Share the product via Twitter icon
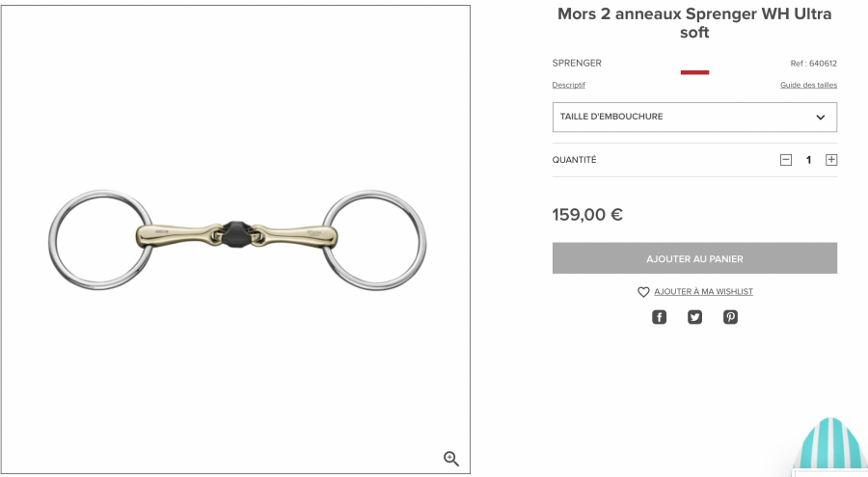Screen dimensions: 868x477 694,317
